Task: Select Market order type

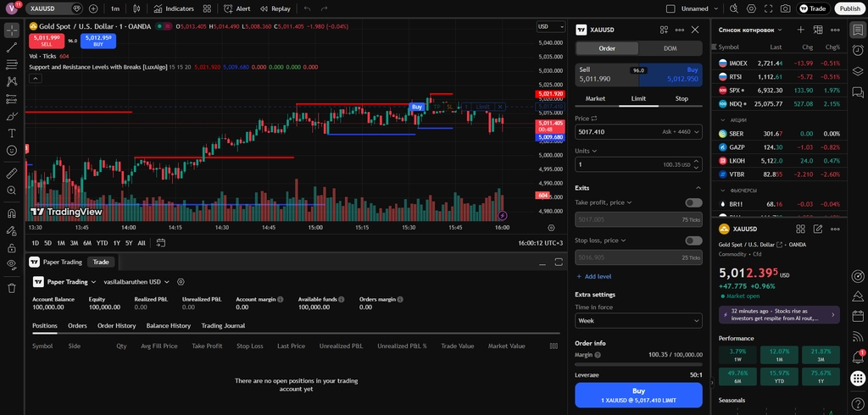Action: [595, 98]
